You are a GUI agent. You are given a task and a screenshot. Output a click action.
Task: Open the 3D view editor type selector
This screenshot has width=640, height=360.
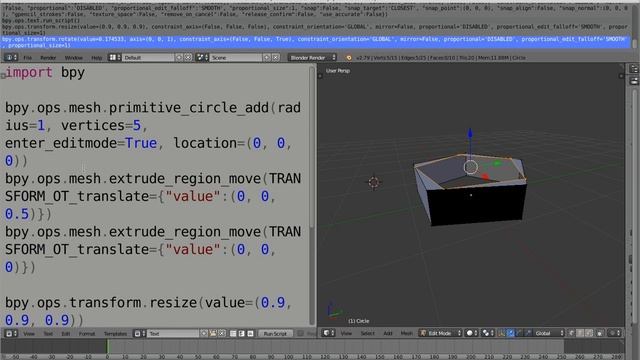click(329, 333)
